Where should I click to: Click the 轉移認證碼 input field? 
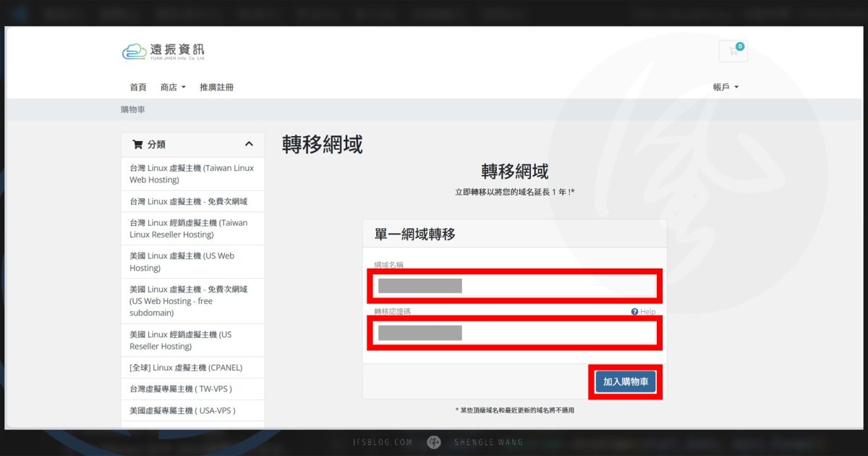514,332
